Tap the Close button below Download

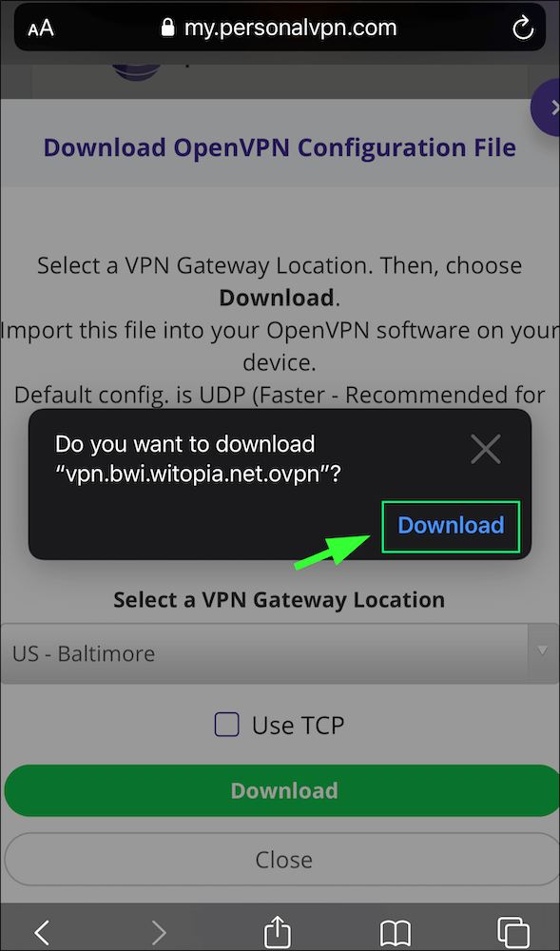[x=282, y=860]
